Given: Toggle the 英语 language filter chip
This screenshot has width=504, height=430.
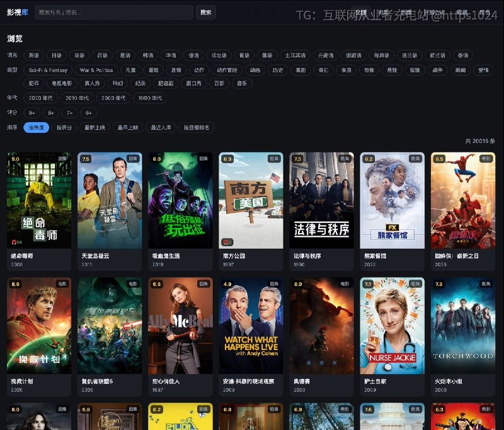Looking at the screenshot, I should [34, 55].
